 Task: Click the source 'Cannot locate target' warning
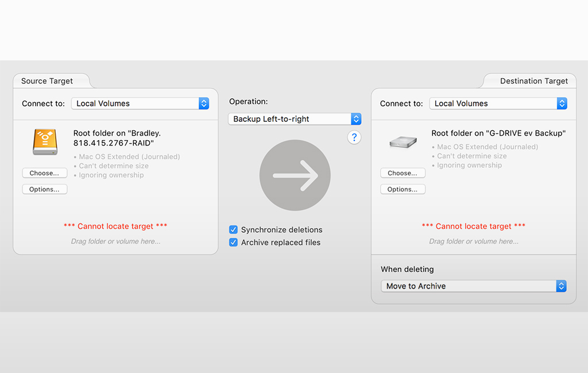tap(115, 226)
